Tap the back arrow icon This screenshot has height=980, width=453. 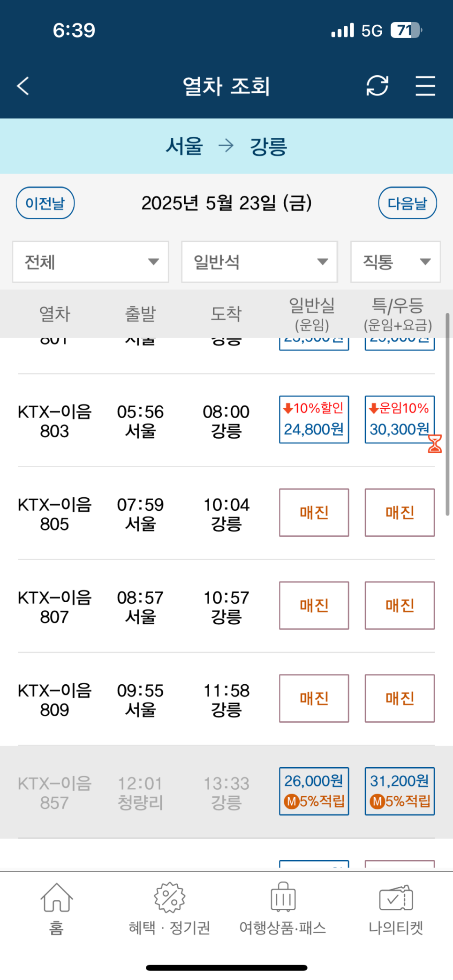click(x=23, y=86)
